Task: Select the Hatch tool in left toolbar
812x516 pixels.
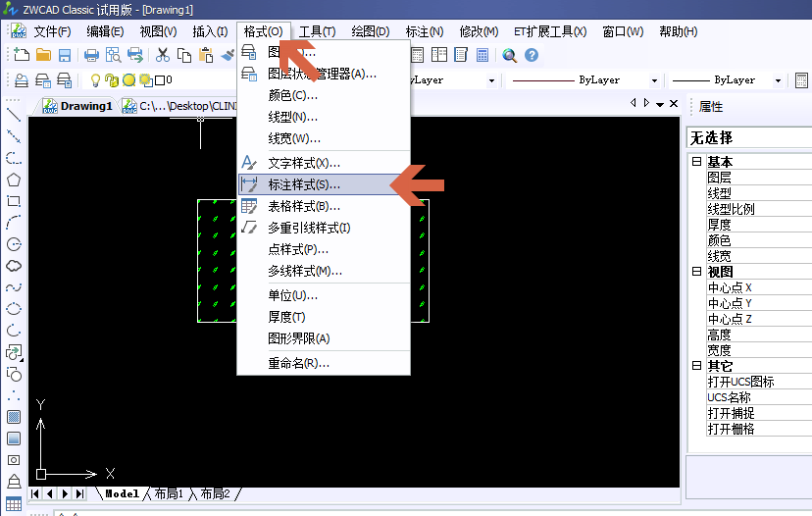Action: point(14,417)
